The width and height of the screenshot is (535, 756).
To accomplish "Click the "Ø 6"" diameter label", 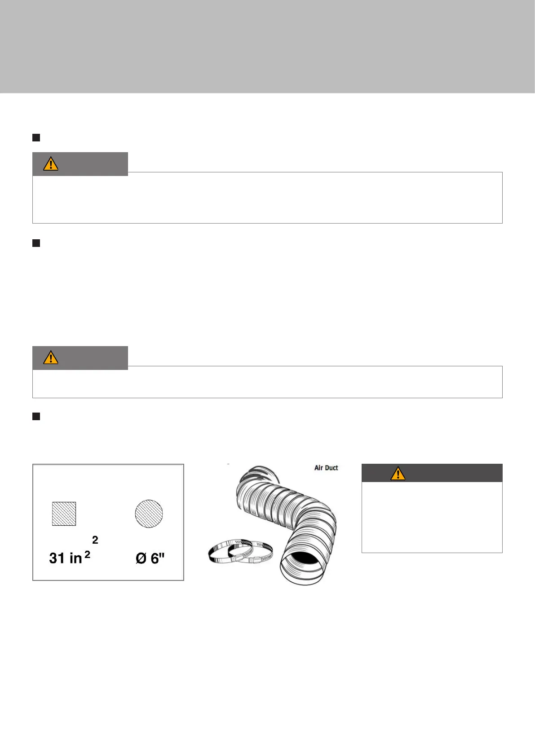I will (x=150, y=558).
